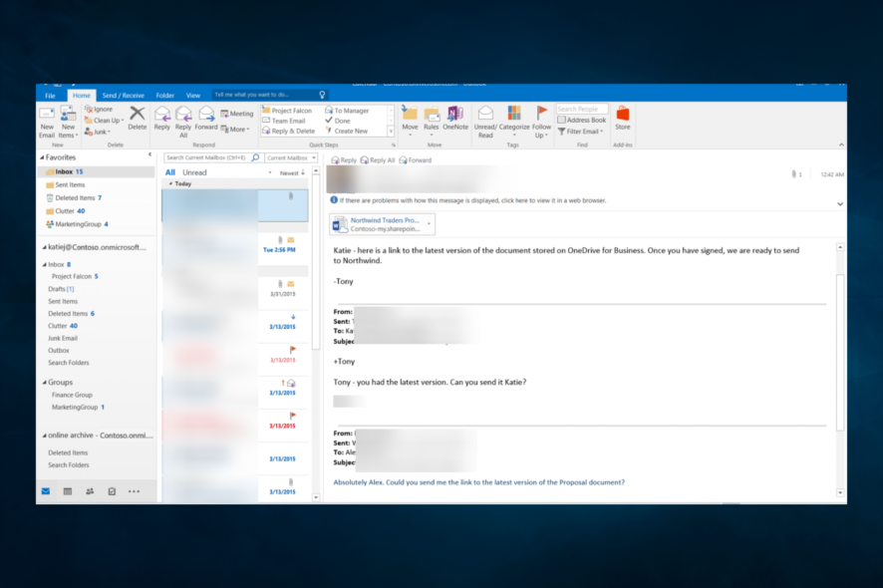Click the Reply All ribbon button
Image resolution: width=883 pixels, height=588 pixels.
point(183,122)
